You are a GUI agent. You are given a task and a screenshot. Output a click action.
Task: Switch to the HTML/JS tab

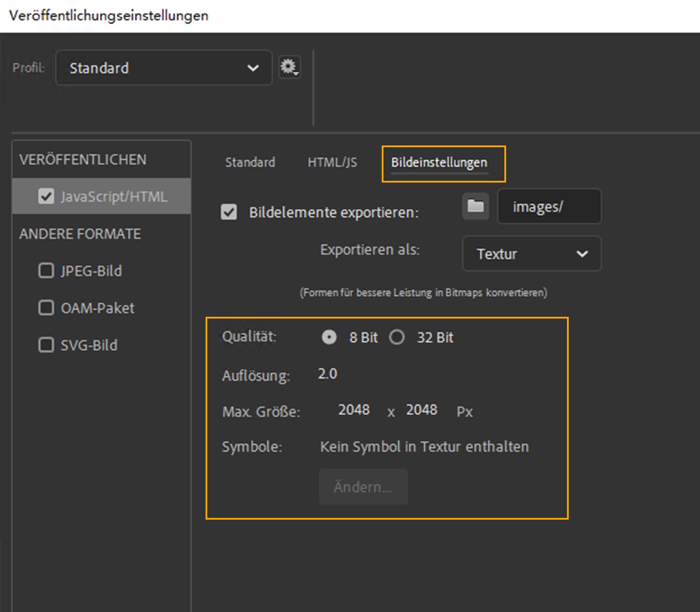332,162
